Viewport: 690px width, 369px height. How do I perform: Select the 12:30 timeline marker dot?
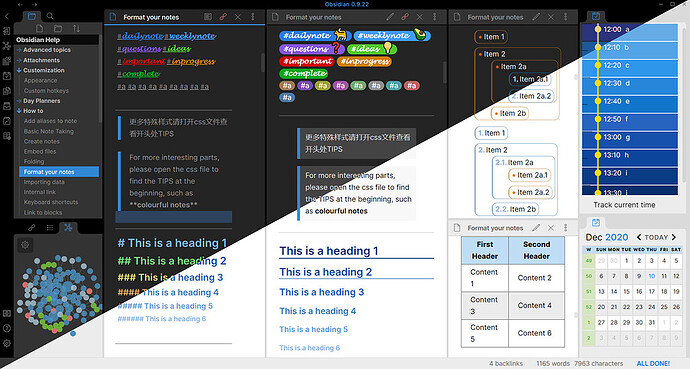598,83
